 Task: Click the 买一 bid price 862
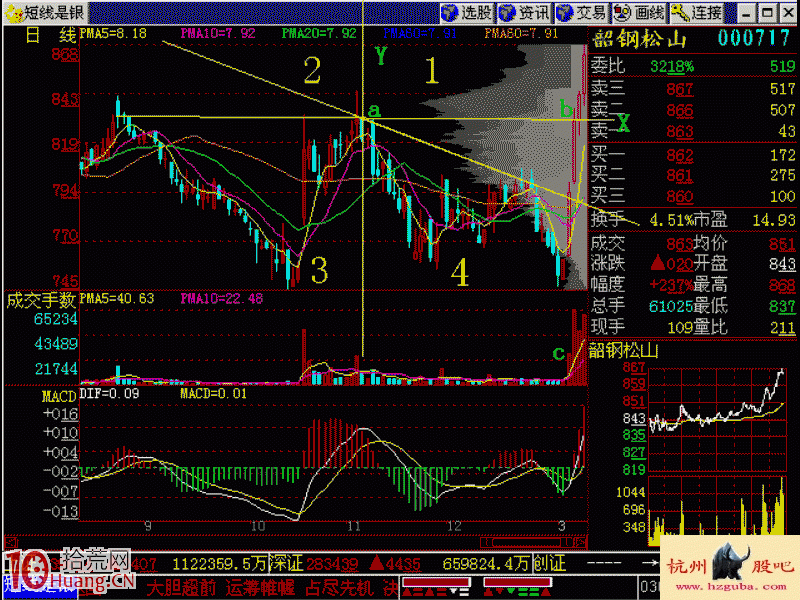click(x=680, y=155)
